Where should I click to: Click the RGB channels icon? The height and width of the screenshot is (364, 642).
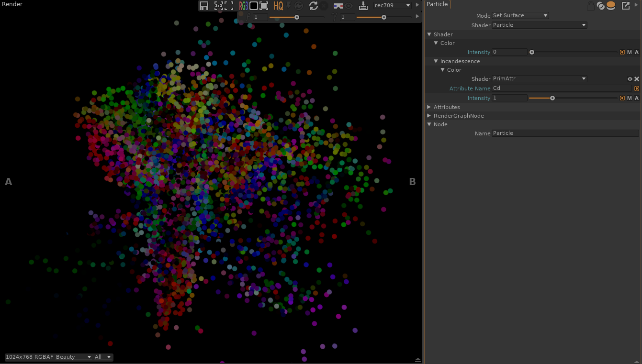(x=243, y=6)
